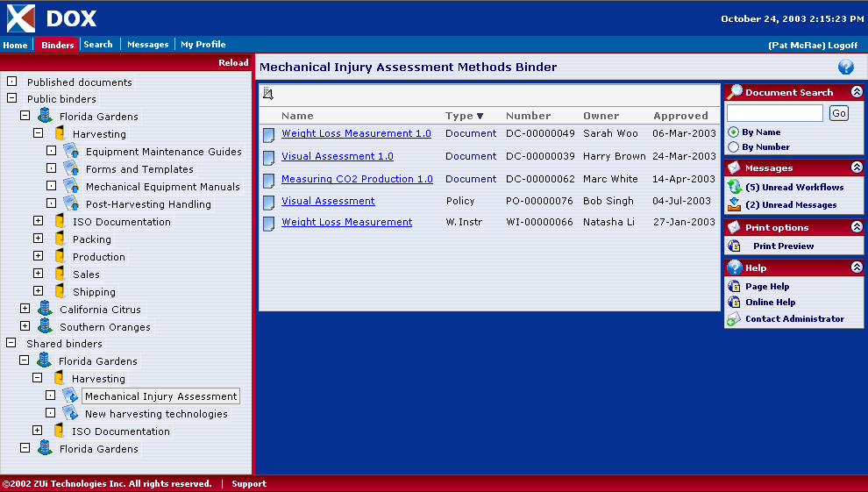Select Forms and Templates tree item
This screenshot has width=868, height=492.
pos(139,169)
